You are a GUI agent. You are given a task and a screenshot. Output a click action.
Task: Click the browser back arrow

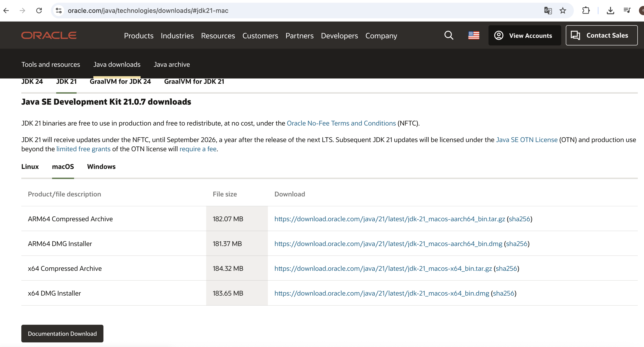[6, 11]
